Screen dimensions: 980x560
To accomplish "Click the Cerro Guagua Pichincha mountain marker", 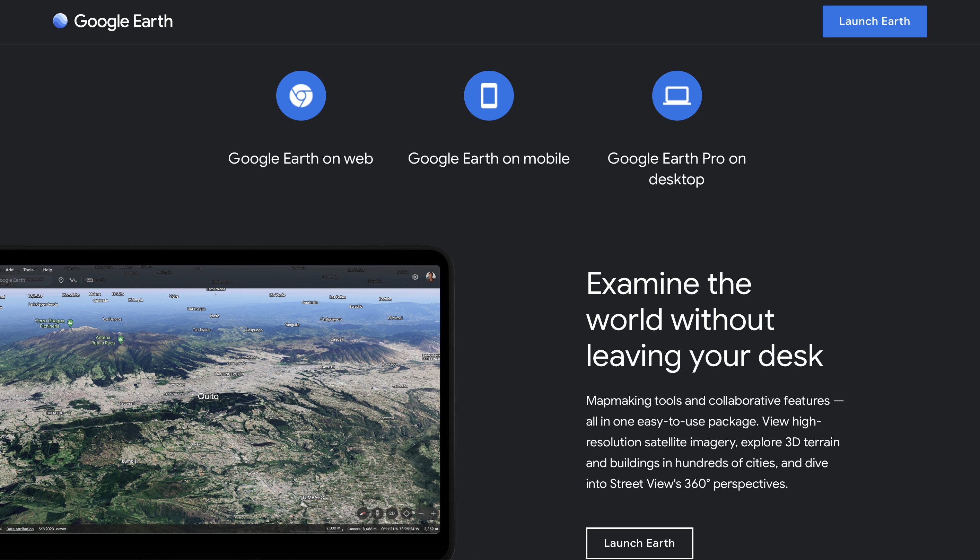I will click(x=70, y=323).
